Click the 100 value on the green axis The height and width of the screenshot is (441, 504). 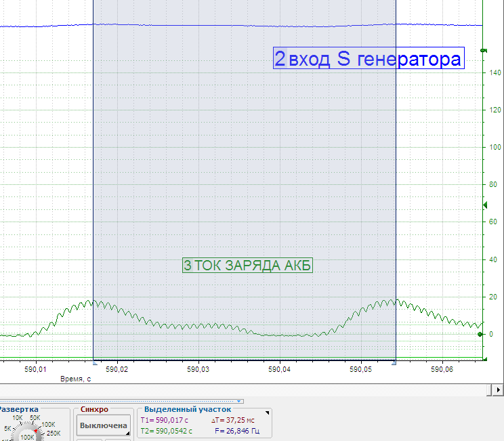point(495,147)
